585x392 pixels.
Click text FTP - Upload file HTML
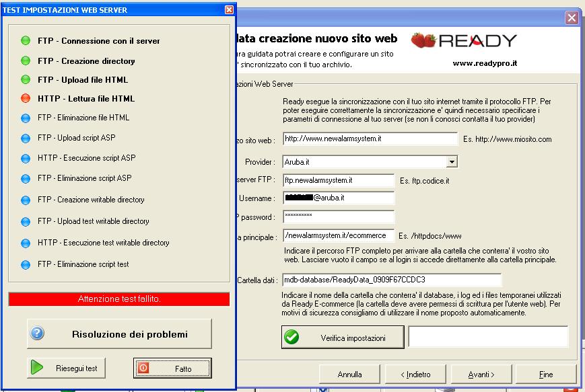point(83,80)
